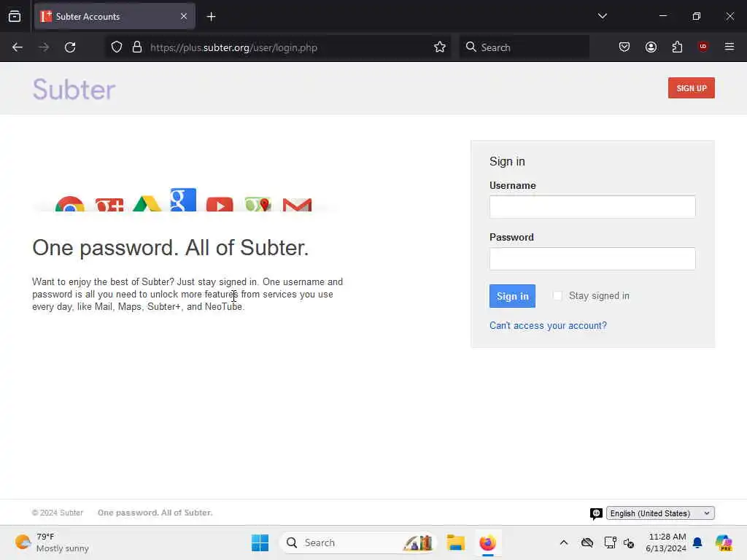Click the taskbar Search box
Image resolution: width=747 pixels, height=560 pixels.
pos(357,542)
